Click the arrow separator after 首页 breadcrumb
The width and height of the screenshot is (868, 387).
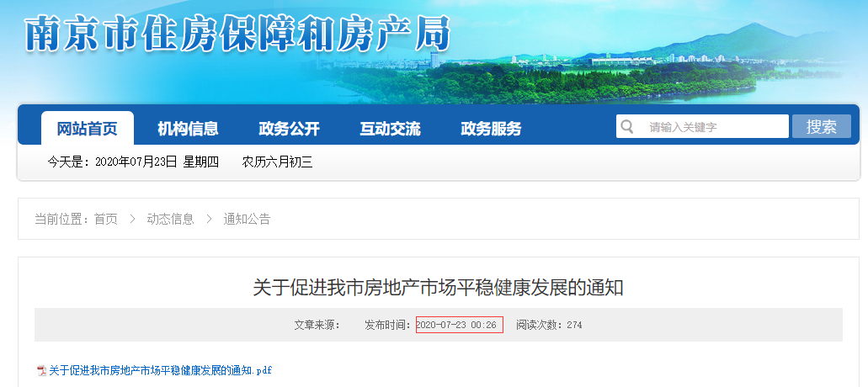(132, 219)
